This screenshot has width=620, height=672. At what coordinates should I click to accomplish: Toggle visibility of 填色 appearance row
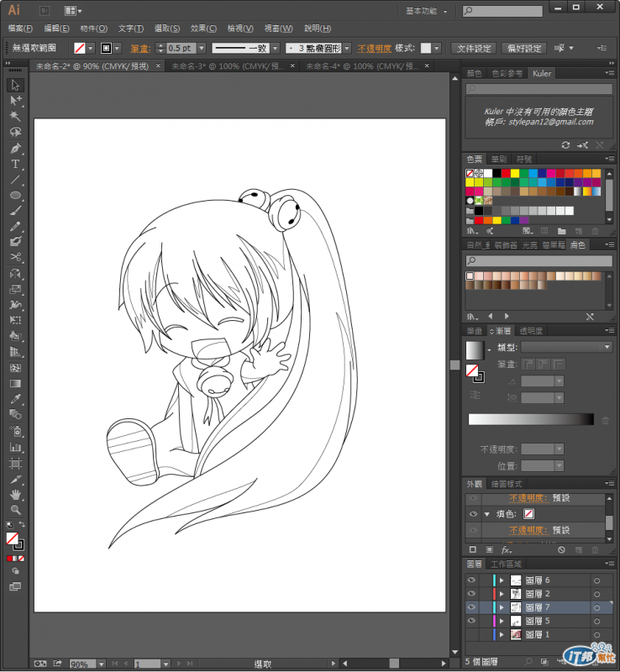tap(473, 514)
